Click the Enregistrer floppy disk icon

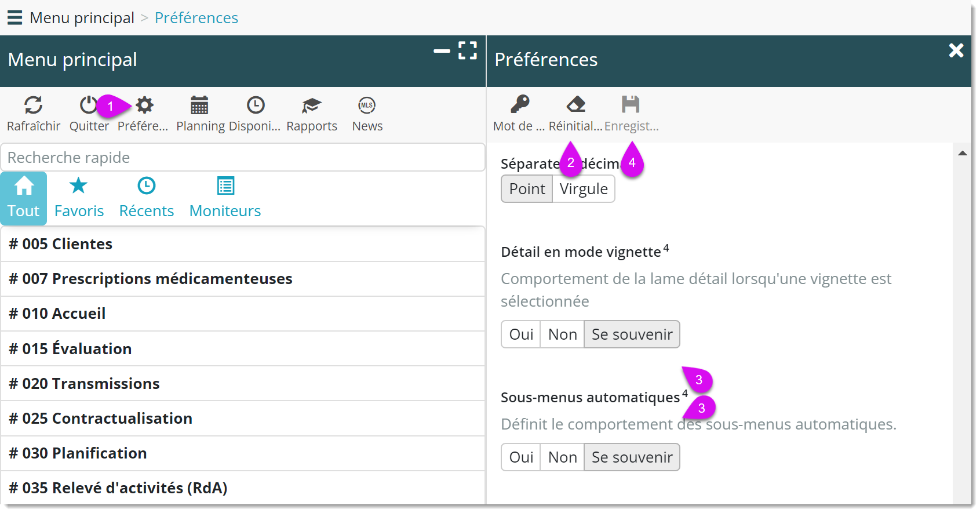(631, 104)
